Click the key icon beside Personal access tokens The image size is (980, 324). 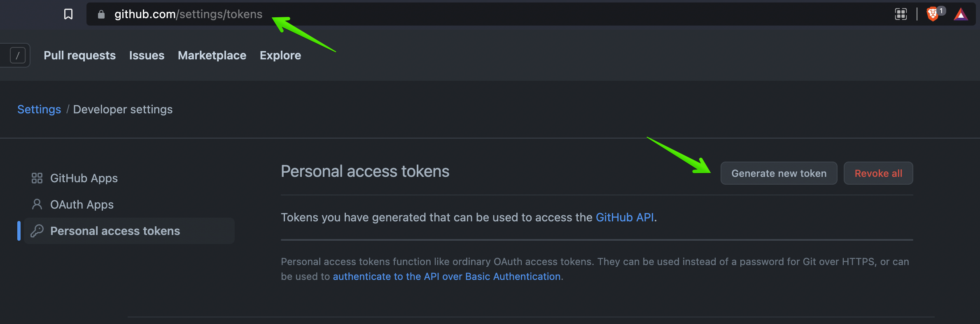(37, 231)
